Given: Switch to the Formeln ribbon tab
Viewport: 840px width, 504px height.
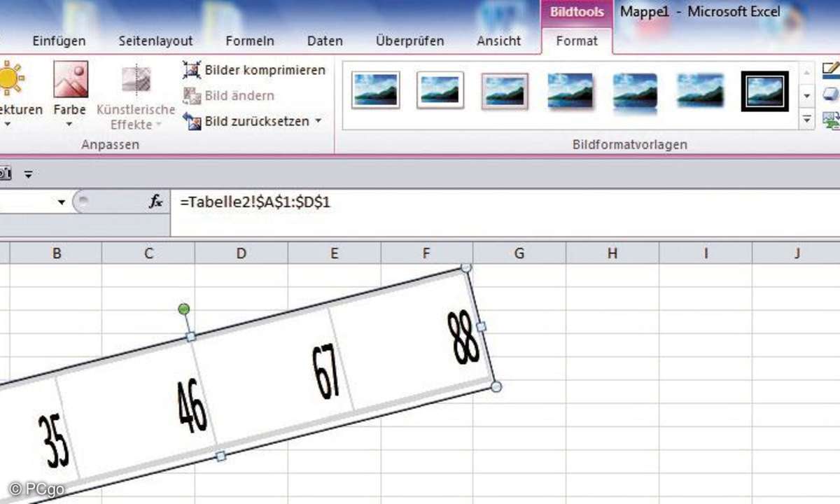Looking at the screenshot, I should coord(250,41).
